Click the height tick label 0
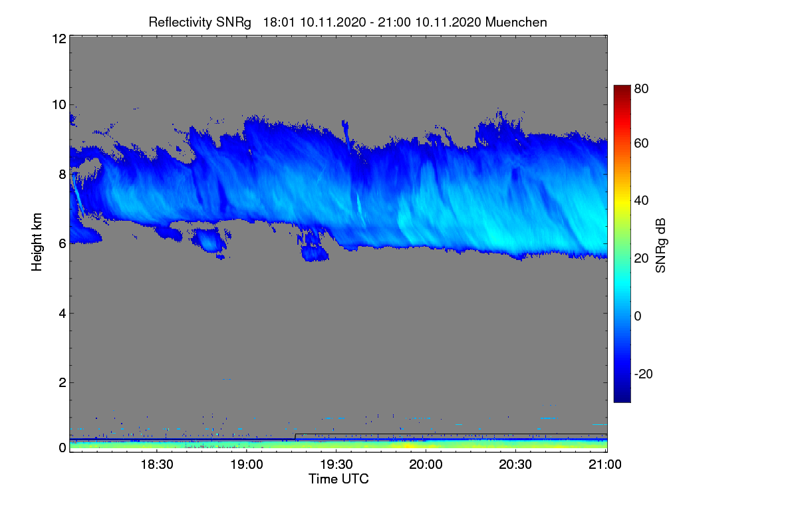The height and width of the screenshot is (532, 798). click(x=62, y=448)
